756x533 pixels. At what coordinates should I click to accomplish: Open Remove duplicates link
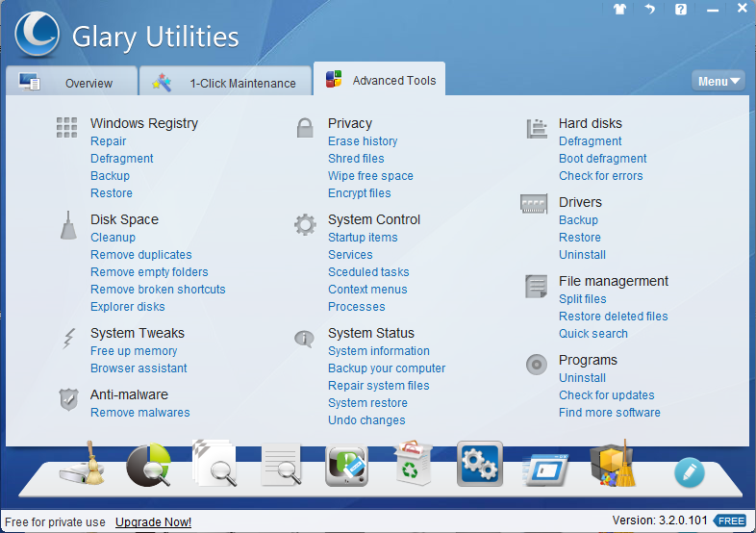click(x=141, y=255)
